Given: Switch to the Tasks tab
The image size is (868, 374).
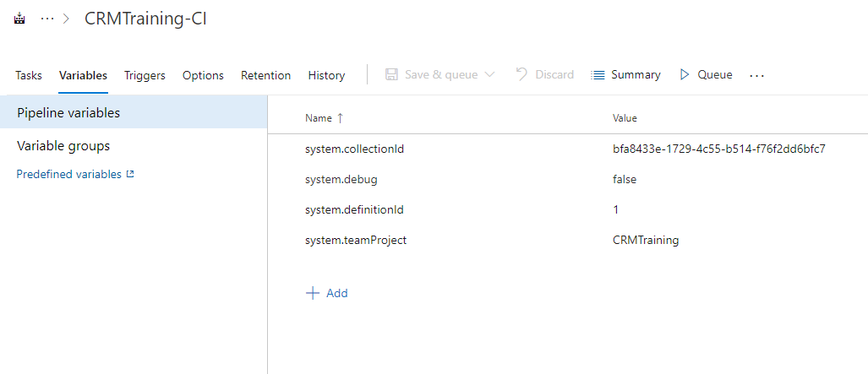Looking at the screenshot, I should coord(29,75).
